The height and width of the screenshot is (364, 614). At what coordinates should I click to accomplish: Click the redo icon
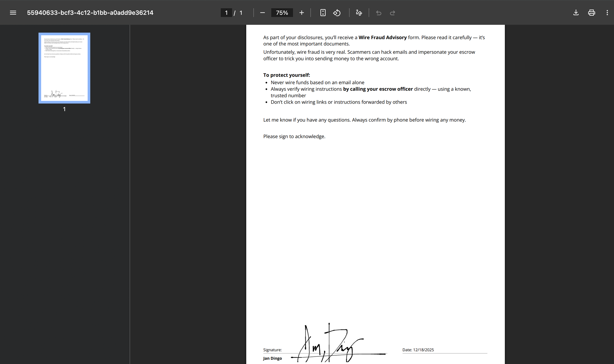(x=393, y=12)
